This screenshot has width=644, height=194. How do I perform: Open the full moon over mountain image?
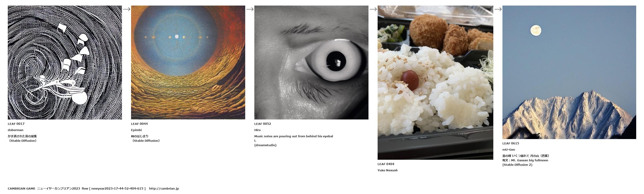point(569,72)
